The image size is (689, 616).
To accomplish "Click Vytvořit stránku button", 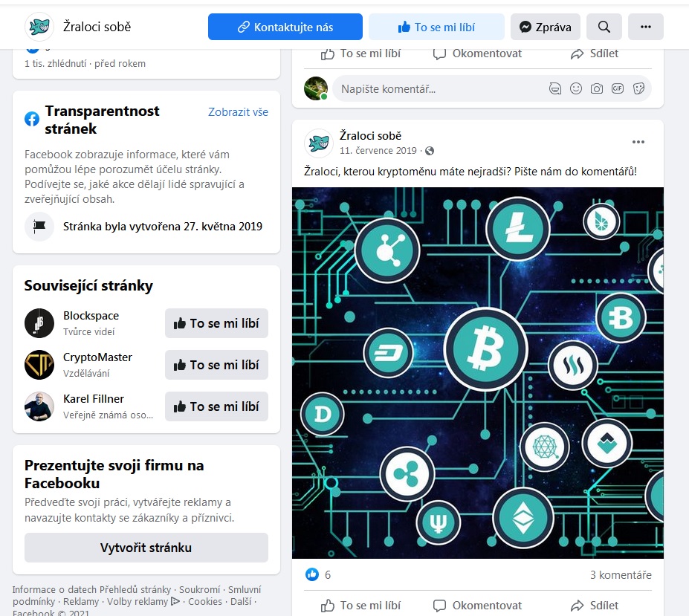I will tap(146, 548).
